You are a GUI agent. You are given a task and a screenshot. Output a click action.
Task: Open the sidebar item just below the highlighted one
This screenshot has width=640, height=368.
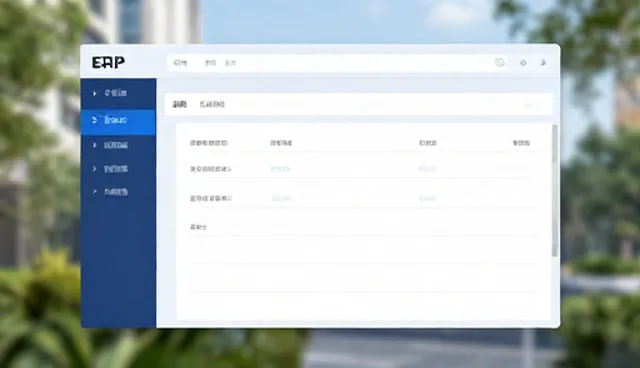[x=116, y=145]
